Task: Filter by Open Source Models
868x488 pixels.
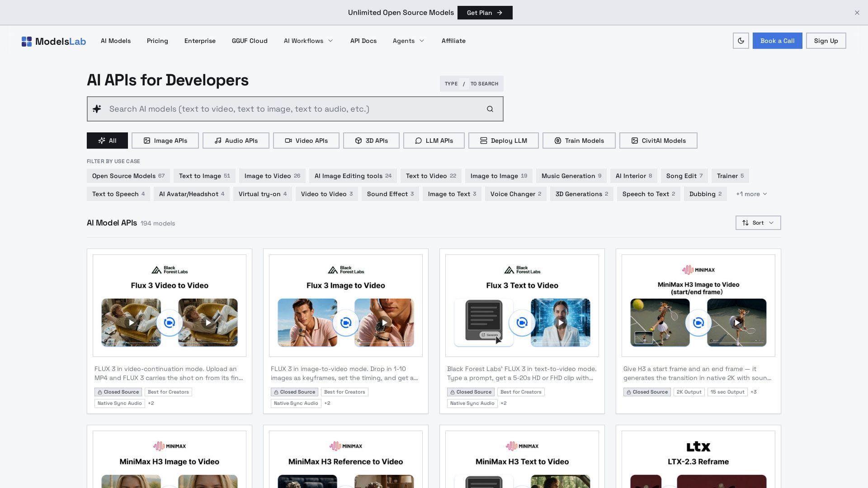Action: coord(128,176)
